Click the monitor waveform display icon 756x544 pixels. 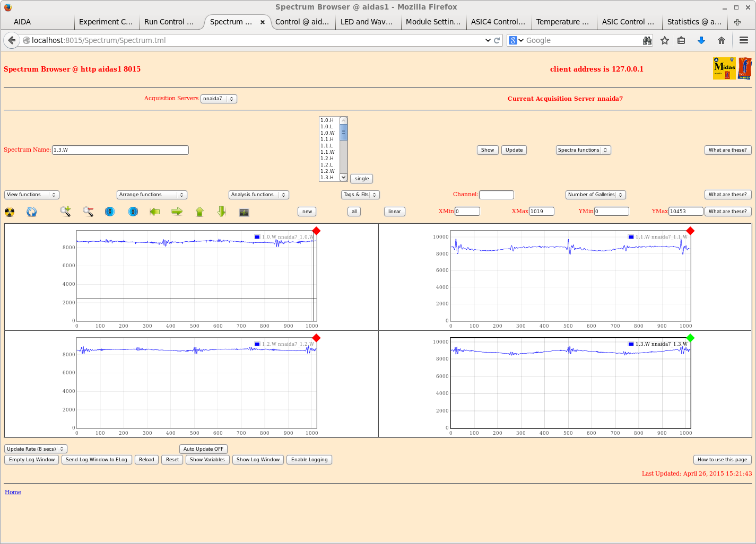(244, 212)
